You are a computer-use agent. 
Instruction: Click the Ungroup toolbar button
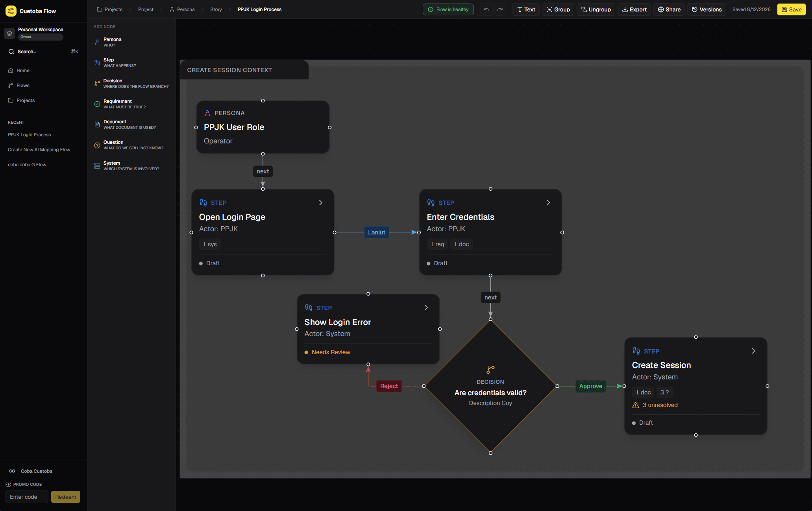(x=596, y=9)
